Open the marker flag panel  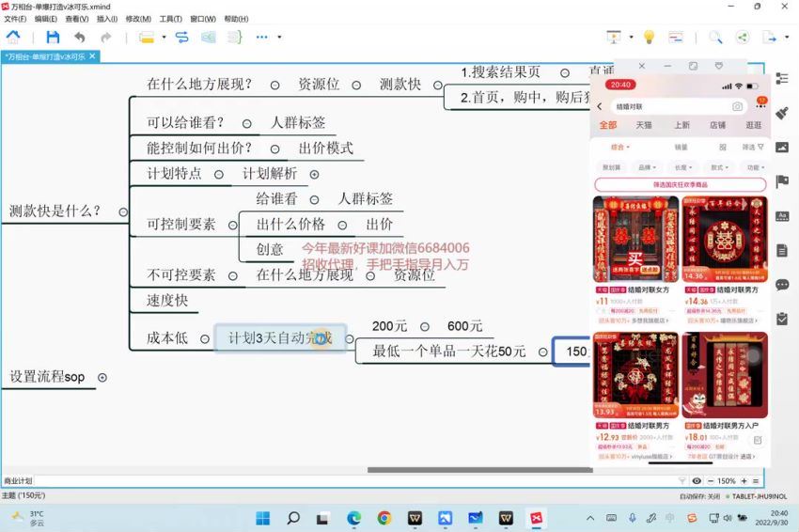click(782, 181)
